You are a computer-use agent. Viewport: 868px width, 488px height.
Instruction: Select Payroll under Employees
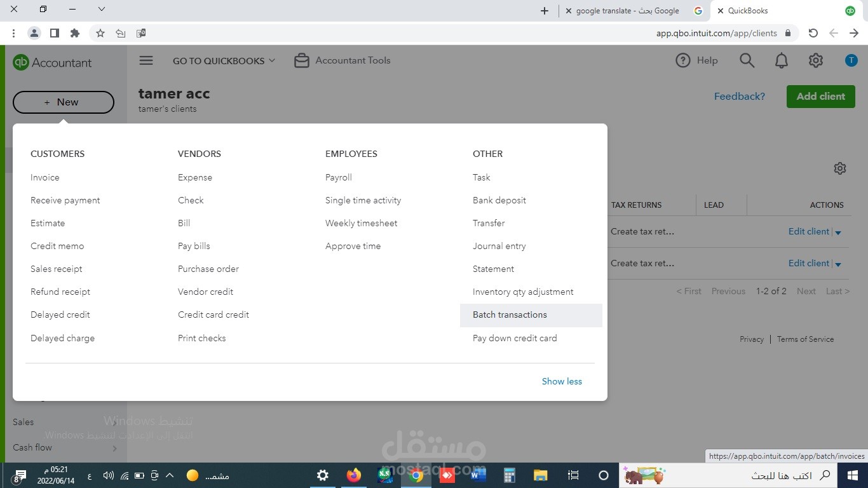(x=338, y=177)
